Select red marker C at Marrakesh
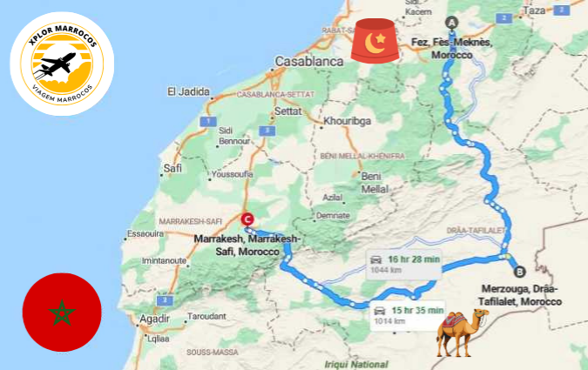588x370 pixels. point(247,219)
